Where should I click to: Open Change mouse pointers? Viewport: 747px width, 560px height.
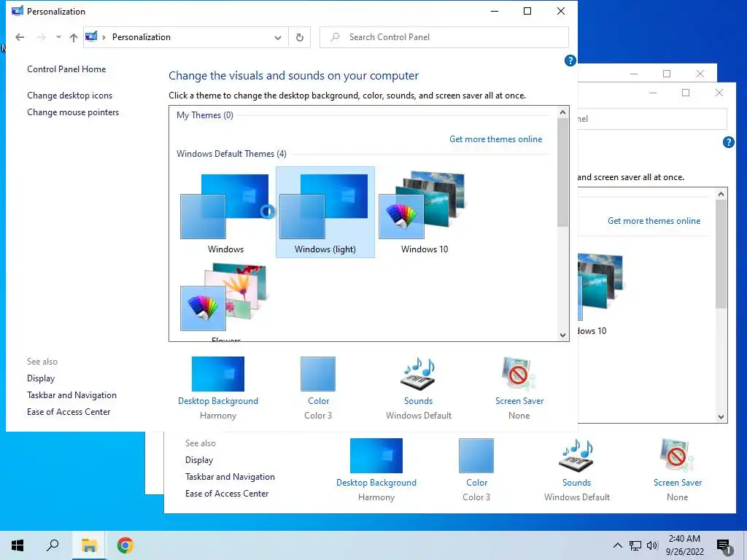click(x=73, y=112)
